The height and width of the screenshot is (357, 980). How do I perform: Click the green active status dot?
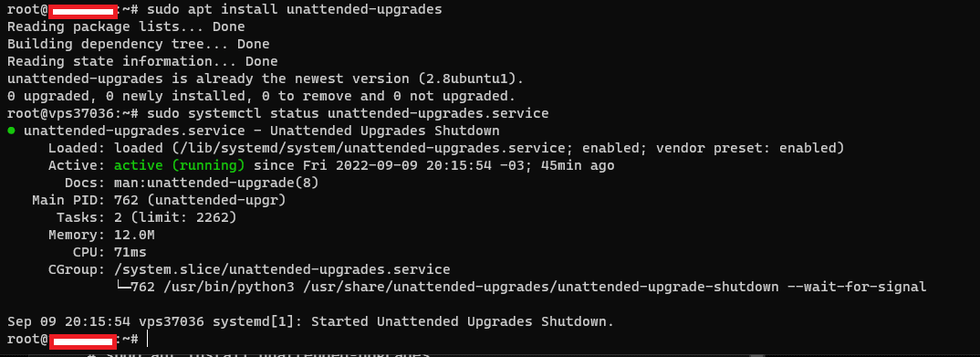[x=11, y=131]
